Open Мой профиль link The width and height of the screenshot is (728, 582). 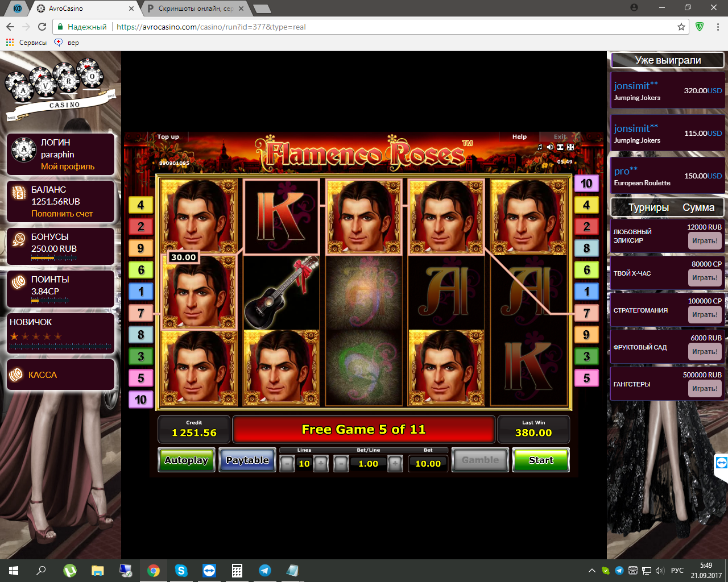68,167
